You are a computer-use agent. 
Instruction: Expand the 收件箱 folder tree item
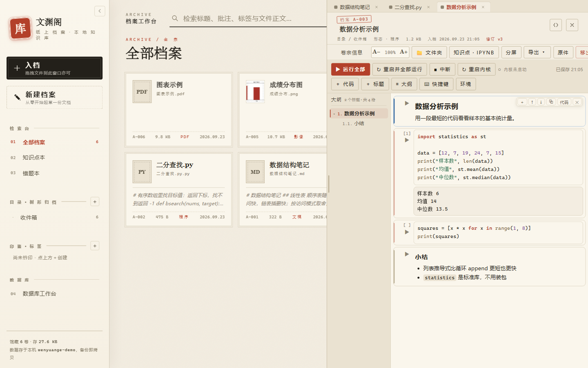(x=13, y=218)
